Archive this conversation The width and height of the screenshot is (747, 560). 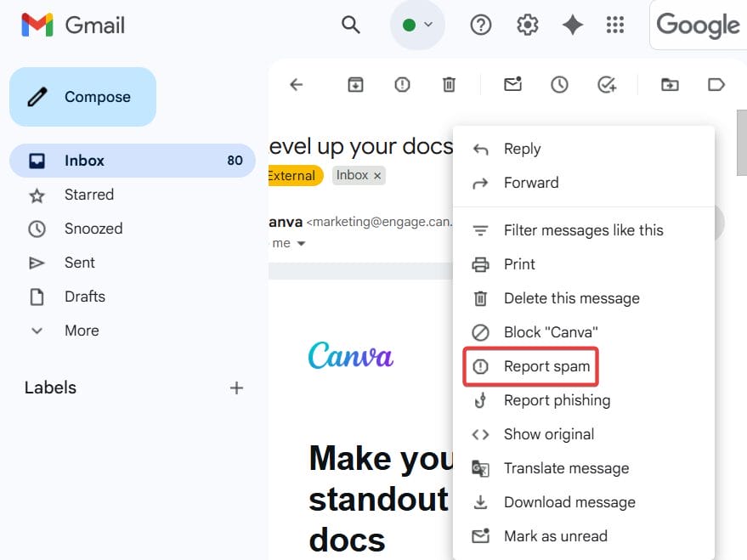[355, 85]
